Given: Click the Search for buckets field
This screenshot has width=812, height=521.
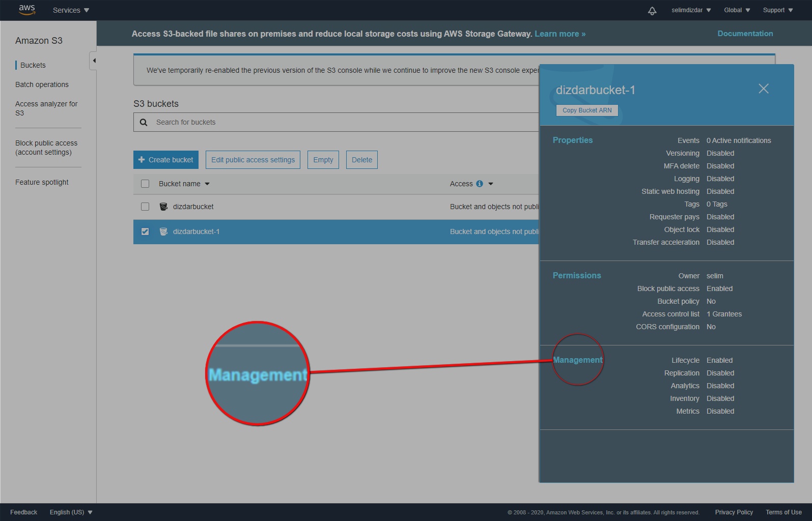Looking at the screenshot, I should click(336, 122).
